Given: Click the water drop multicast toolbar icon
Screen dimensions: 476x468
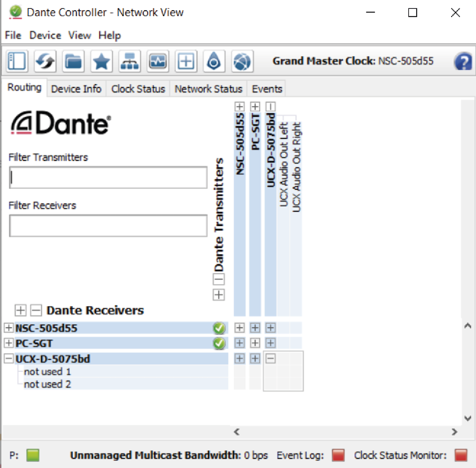Looking at the screenshot, I should pos(214,61).
